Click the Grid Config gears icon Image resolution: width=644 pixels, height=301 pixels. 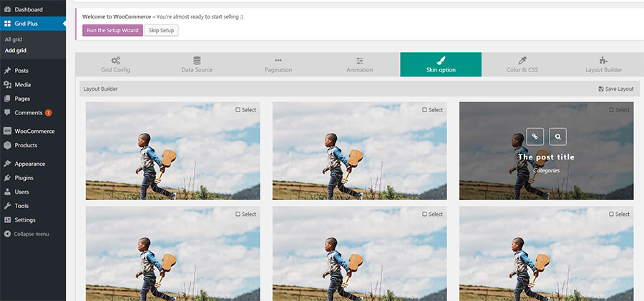tap(116, 60)
